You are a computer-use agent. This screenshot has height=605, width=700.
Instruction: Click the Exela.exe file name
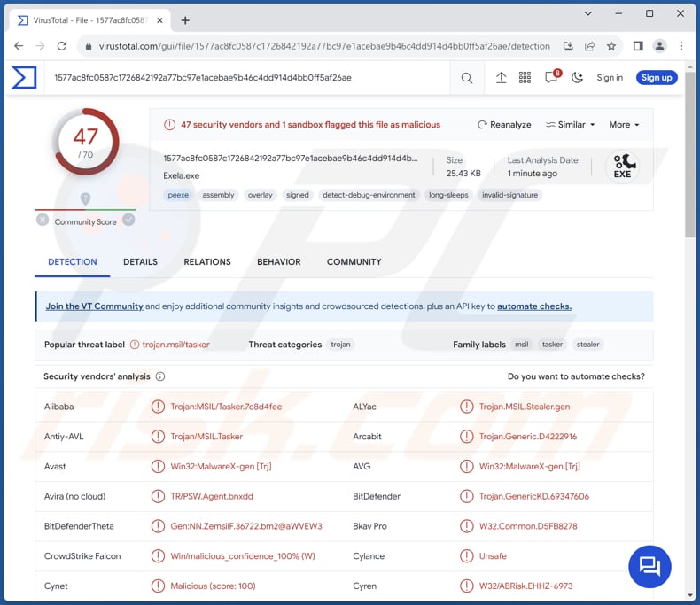point(182,175)
